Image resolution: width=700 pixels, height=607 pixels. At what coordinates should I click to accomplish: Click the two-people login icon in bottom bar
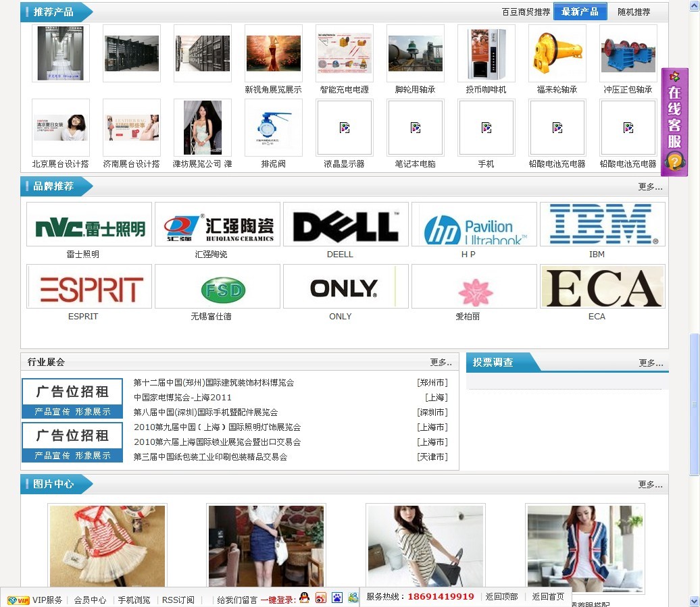[x=353, y=598]
